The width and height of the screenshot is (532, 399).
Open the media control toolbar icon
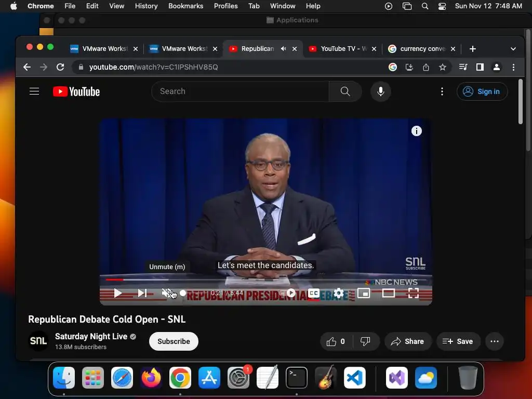tap(463, 67)
